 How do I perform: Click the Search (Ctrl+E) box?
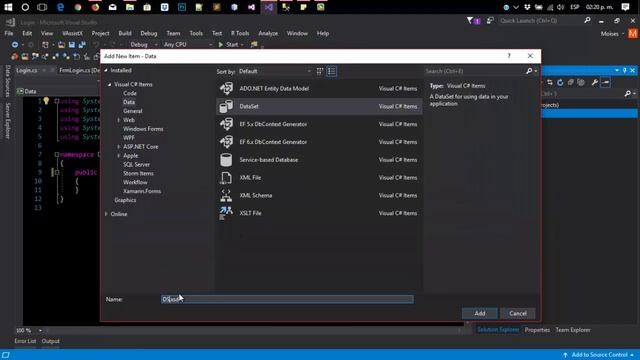tap(474, 71)
